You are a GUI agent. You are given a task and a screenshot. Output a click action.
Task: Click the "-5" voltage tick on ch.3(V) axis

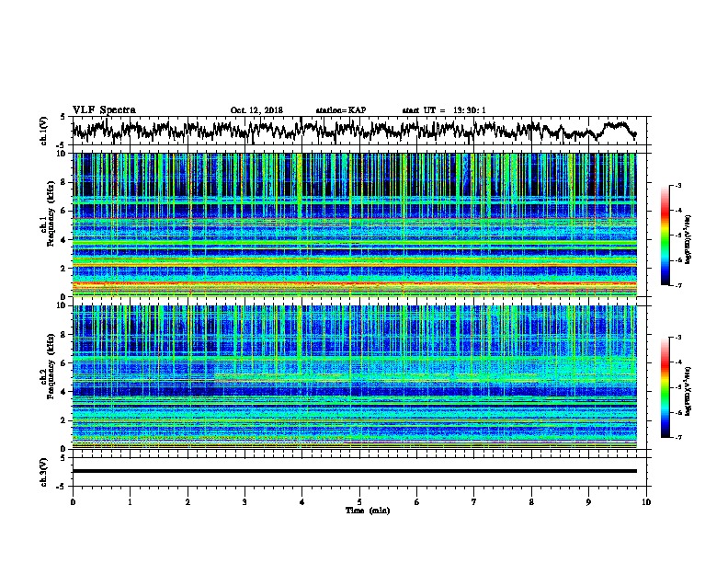click(x=63, y=487)
